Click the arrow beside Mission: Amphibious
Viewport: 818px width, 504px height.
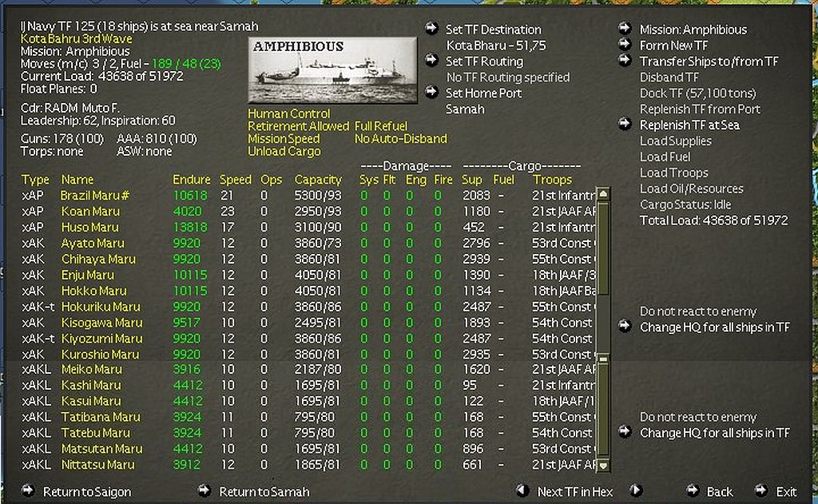[x=625, y=29]
